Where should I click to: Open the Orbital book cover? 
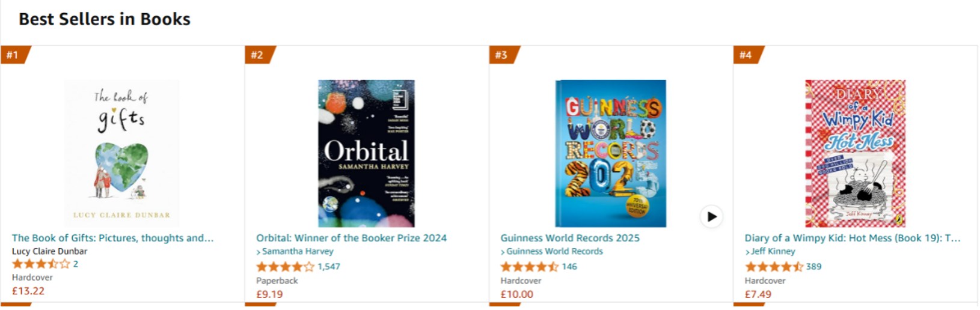pyautogui.click(x=366, y=153)
